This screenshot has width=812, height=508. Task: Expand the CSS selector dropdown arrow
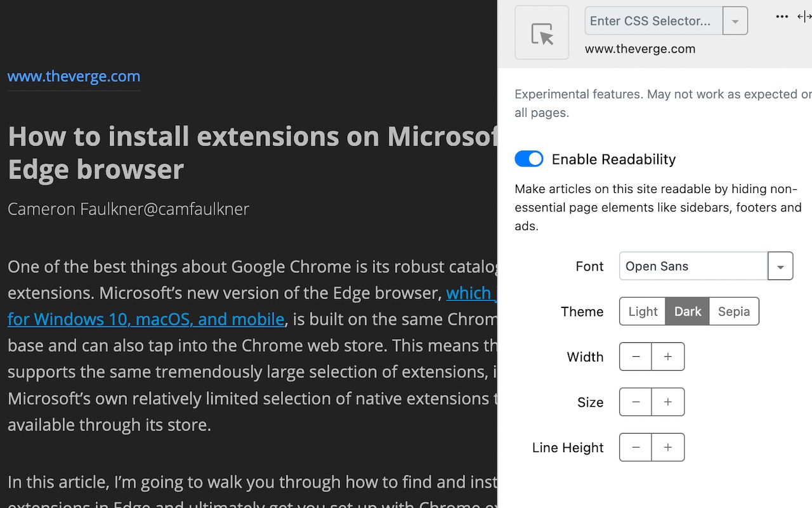735,21
